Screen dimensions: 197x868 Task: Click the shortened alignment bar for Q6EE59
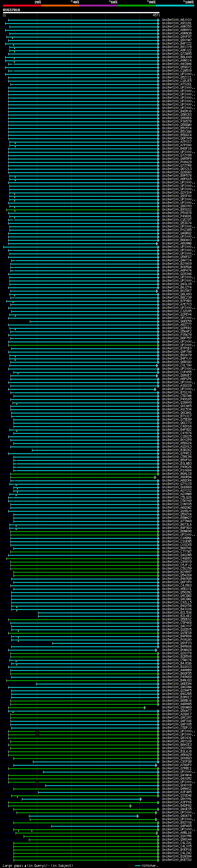tap(94, 321)
